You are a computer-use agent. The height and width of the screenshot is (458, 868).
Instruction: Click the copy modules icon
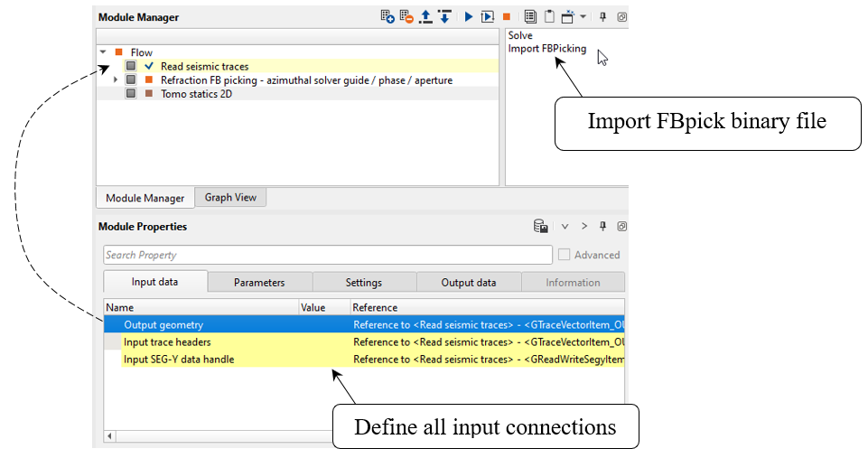click(530, 17)
